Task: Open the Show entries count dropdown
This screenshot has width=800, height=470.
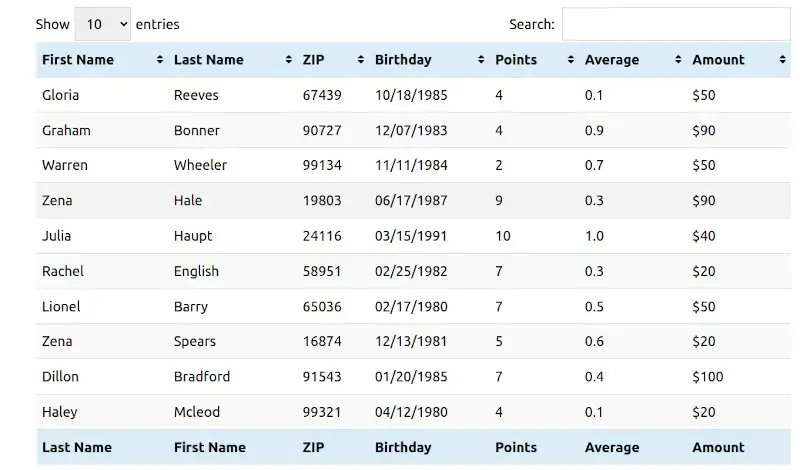Action: tap(102, 24)
